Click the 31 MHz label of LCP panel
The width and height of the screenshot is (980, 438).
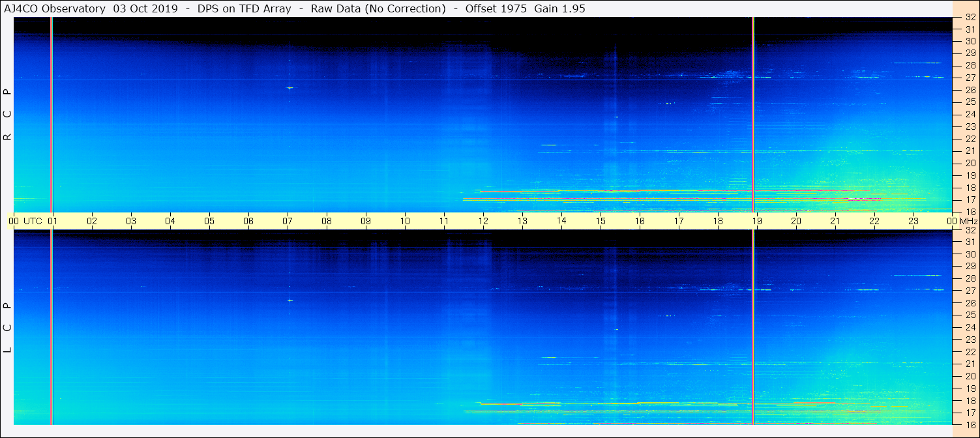point(970,242)
